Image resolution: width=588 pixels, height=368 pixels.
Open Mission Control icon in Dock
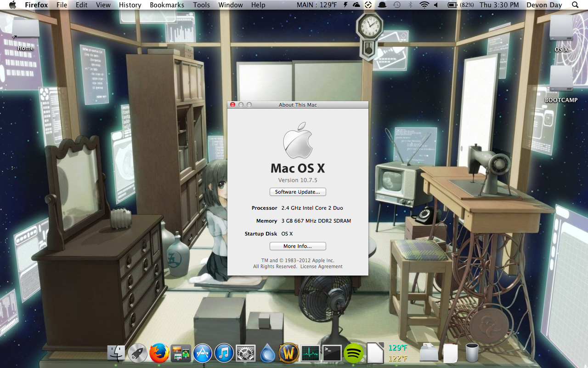181,353
